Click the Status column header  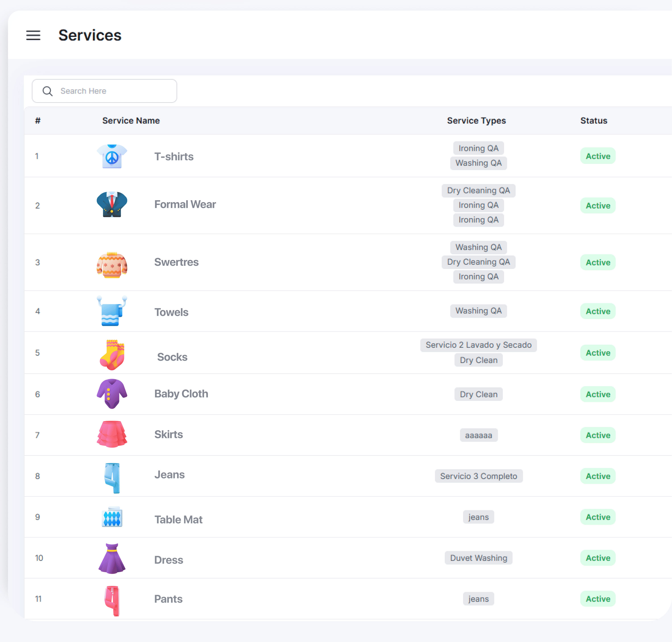pyautogui.click(x=594, y=120)
